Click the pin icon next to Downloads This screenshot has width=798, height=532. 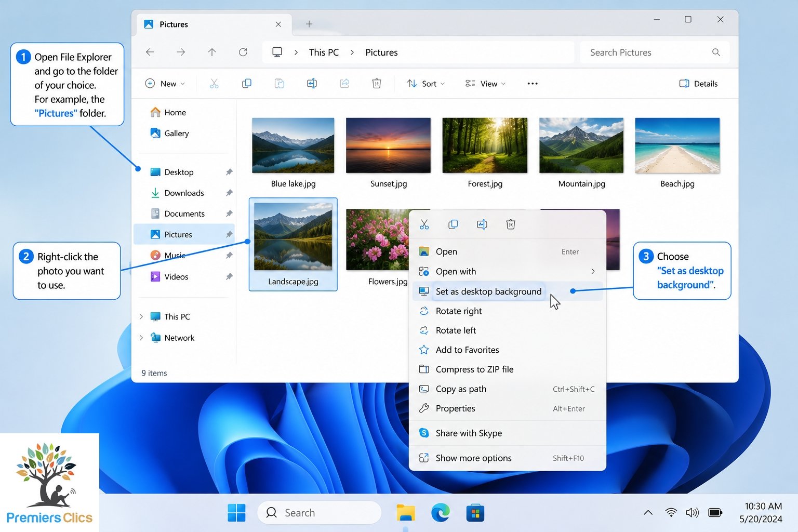pos(229,193)
